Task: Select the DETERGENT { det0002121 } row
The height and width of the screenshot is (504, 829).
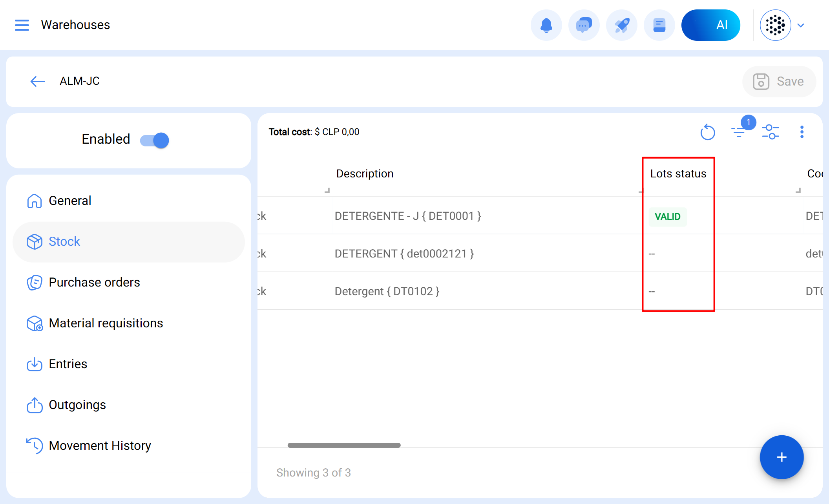Action: tap(540, 253)
